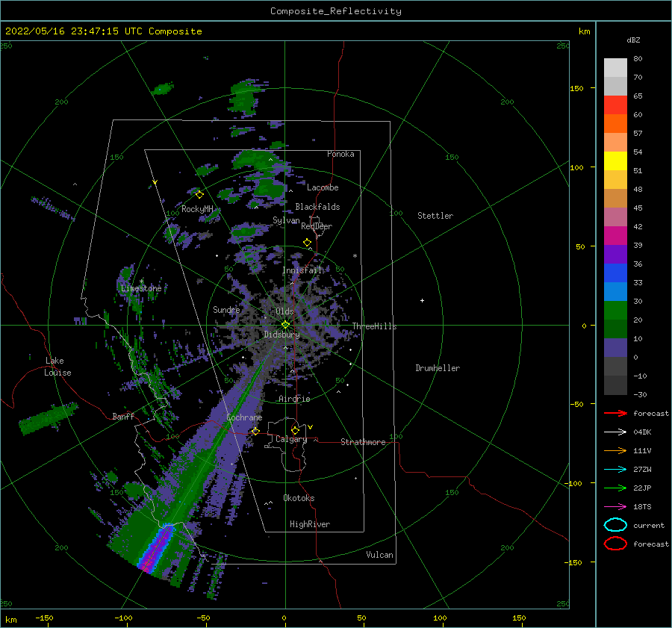This screenshot has height=628, width=672.
Task: Click the yellow 51-54 dBZ swatch
Action: coord(615,161)
